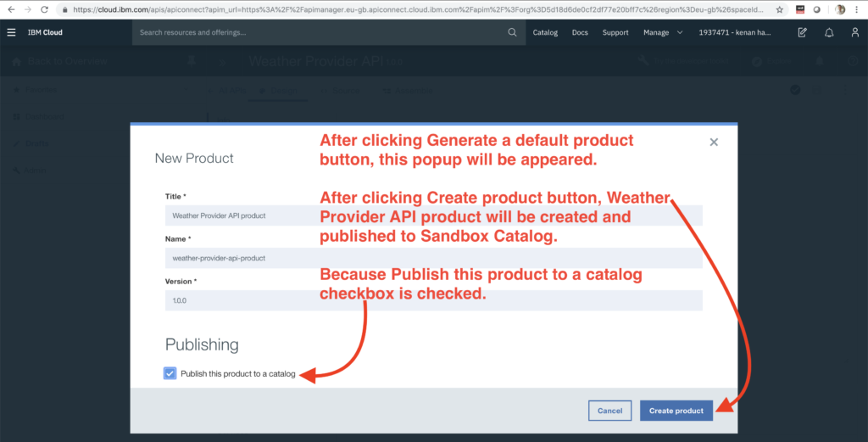868x442 pixels.
Task: Go forward in the browser
Action: click(28, 9)
